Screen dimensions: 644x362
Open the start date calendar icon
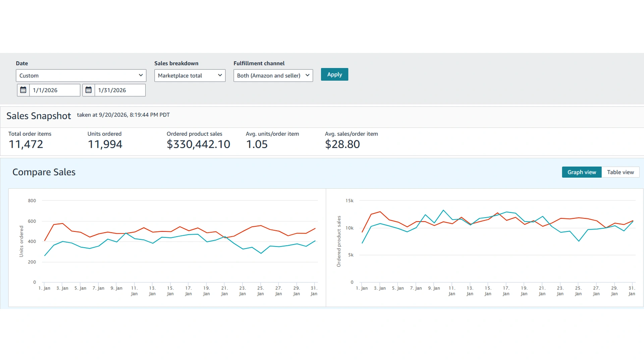click(23, 90)
